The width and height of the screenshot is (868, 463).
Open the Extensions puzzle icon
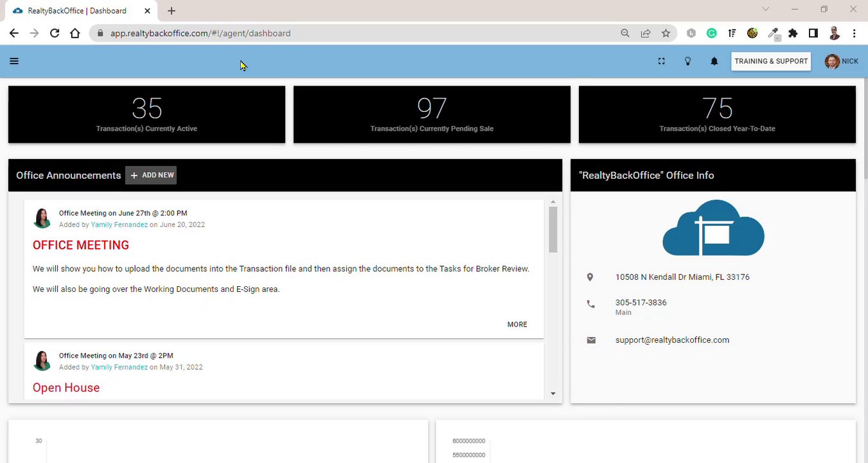tap(793, 33)
